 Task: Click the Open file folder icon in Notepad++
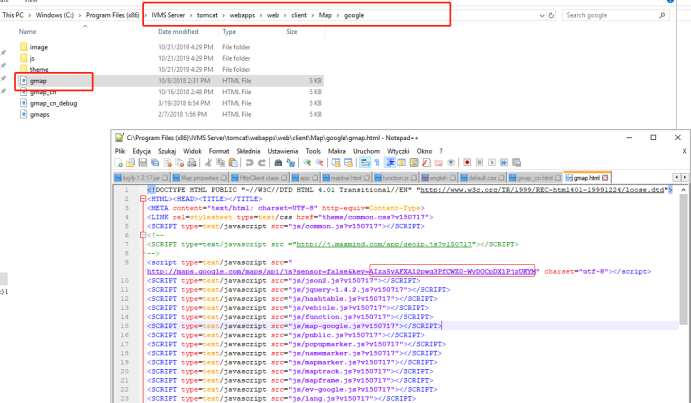(x=130, y=163)
